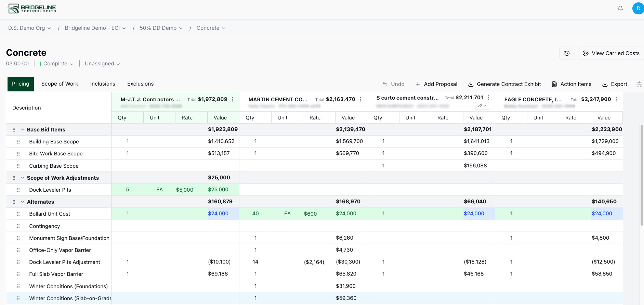
Task: Click the Bridgeline Technologies logo
Action: [x=32, y=9]
